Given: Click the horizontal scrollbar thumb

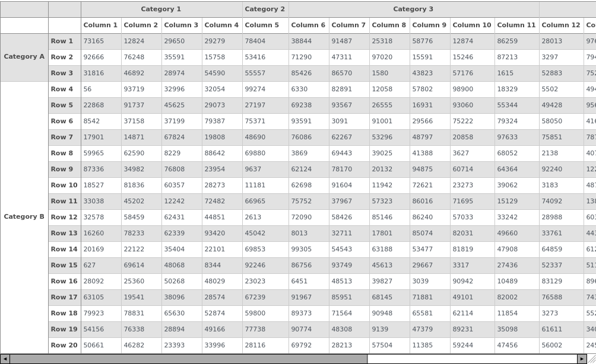Looking at the screenshot, I should (x=188, y=359).
